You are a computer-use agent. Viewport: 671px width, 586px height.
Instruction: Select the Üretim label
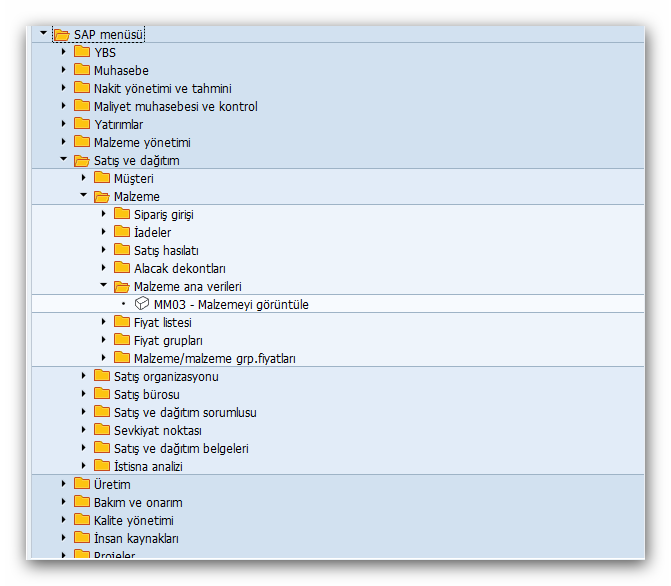[x=112, y=485]
